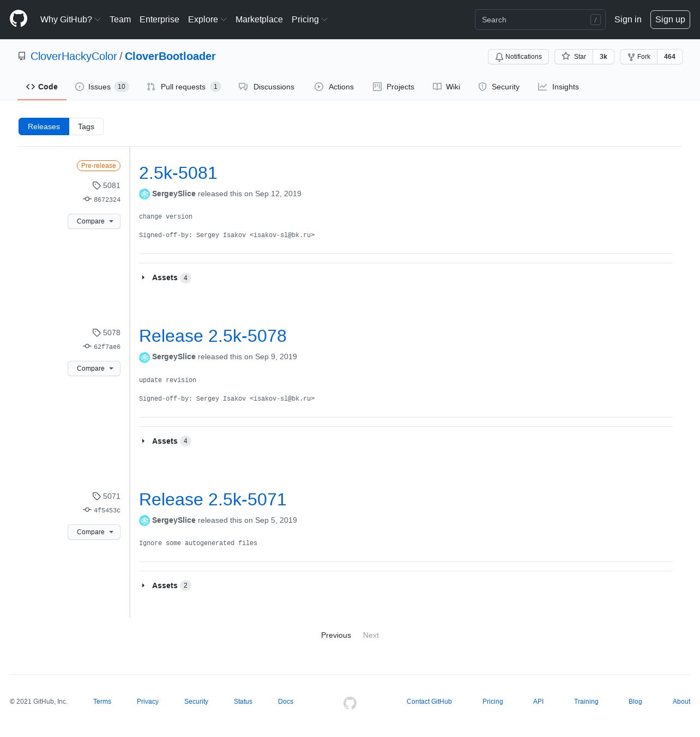Switch to the Tags view
This screenshot has width=700, height=737.
86,126
